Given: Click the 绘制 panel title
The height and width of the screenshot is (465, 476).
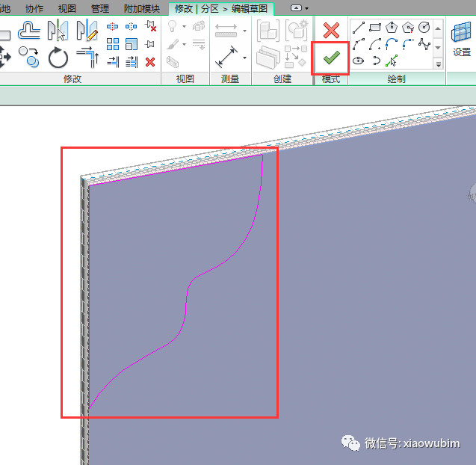Looking at the screenshot, I should [396, 79].
